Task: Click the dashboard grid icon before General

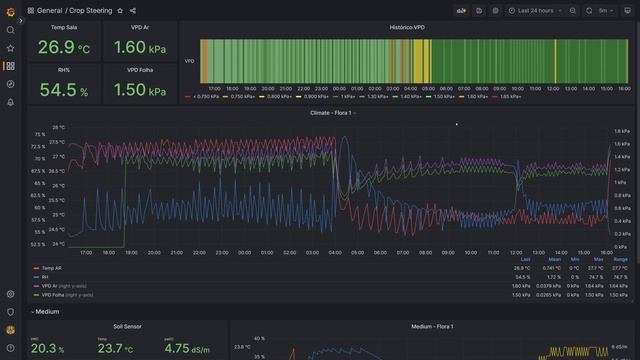Action: 31,11
